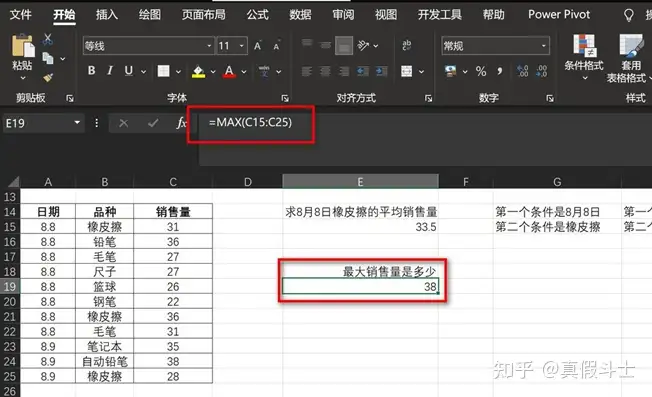Click the Cut scissors icon
Screen dimensions: 652x397
click(x=48, y=40)
